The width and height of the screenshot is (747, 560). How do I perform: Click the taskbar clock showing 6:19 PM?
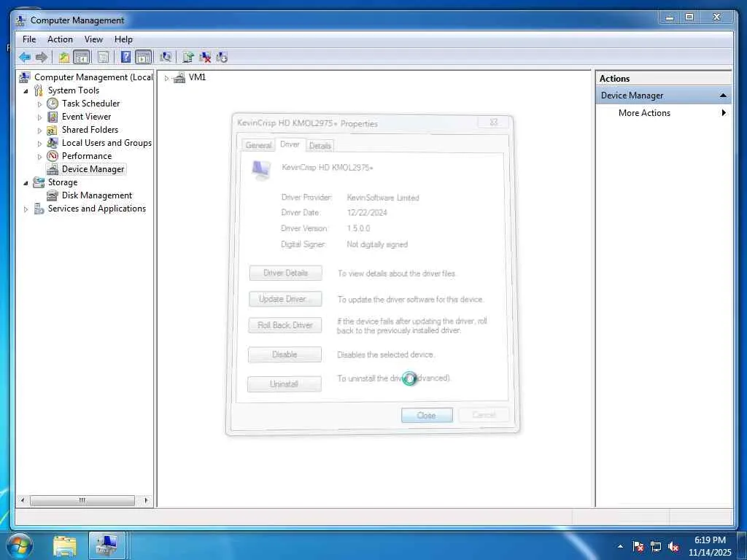coord(710,545)
